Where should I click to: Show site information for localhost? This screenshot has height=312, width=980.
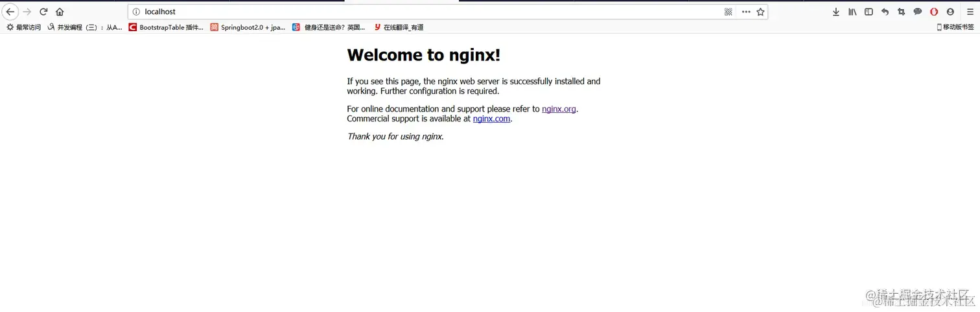click(136, 12)
